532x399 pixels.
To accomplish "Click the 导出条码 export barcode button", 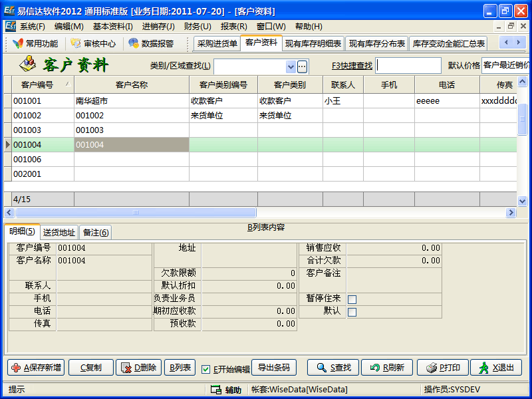I will (x=273, y=368).
